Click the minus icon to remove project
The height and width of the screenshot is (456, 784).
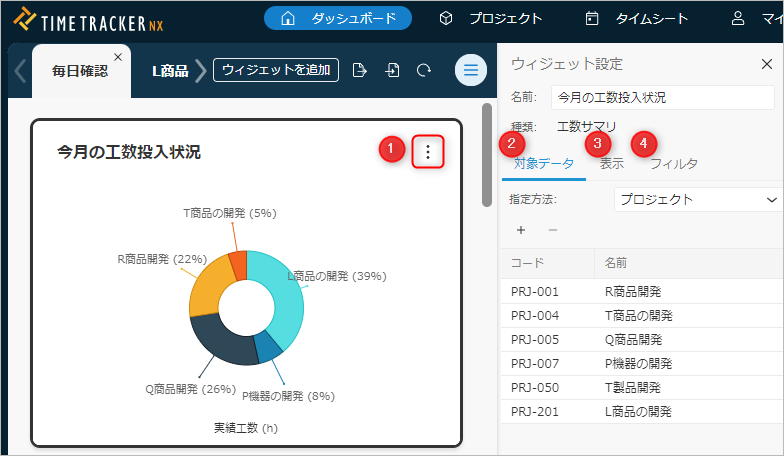click(x=553, y=230)
